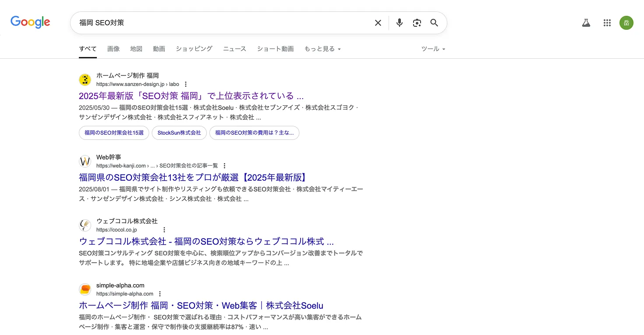Click the ウェブココル株式会社 favicon
The height and width of the screenshot is (335, 644).
tap(85, 225)
